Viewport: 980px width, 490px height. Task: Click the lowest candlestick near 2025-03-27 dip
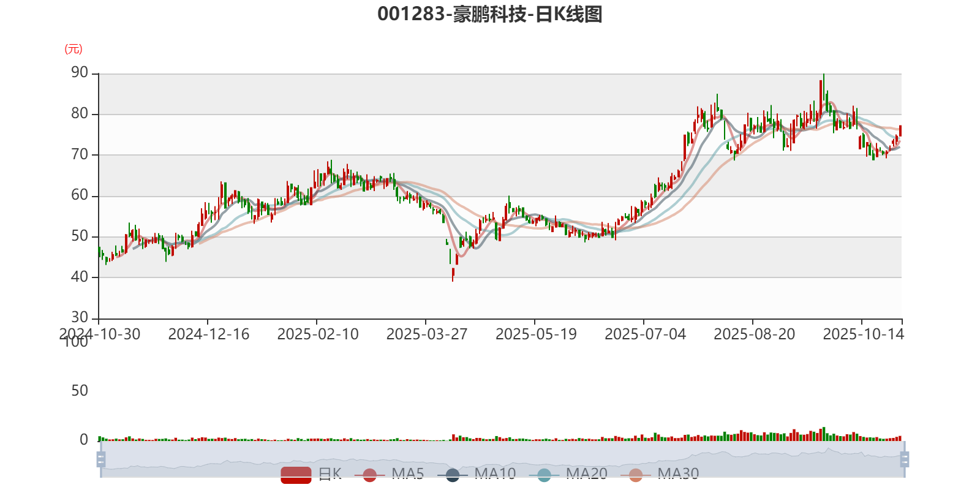pyautogui.click(x=453, y=274)
